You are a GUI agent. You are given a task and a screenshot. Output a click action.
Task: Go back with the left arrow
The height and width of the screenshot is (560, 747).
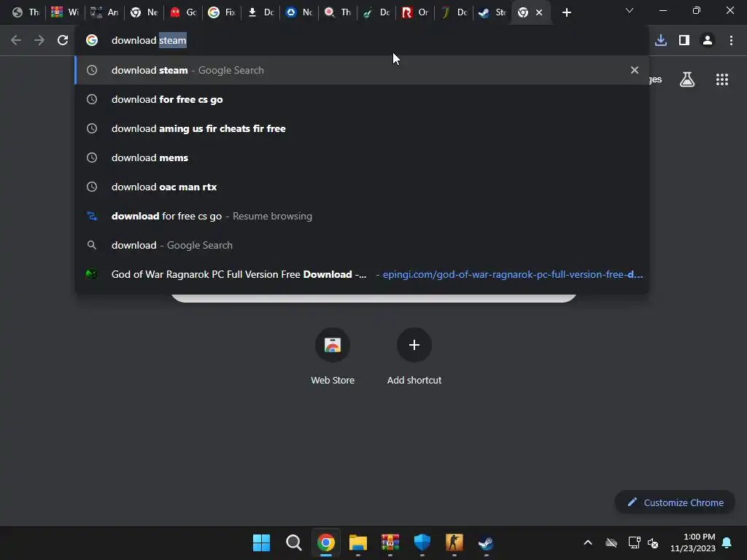coord(16,41)
